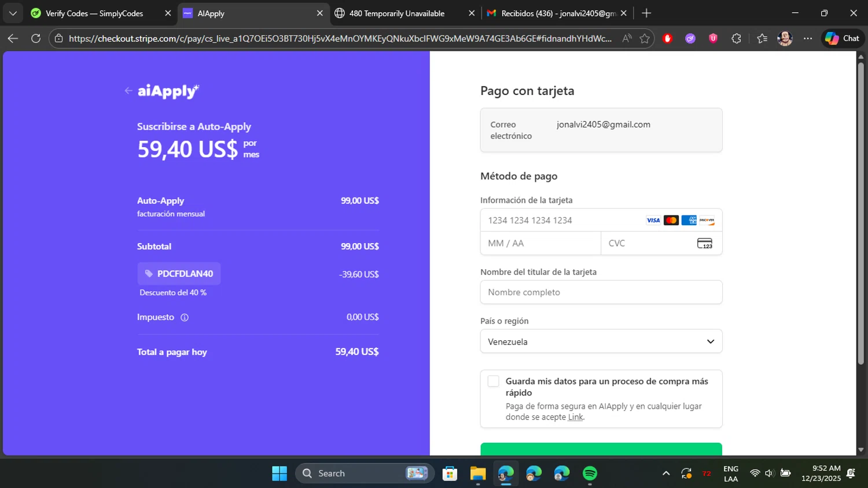Check Guarda mis datos checkbox
This screenshot has height=488, width=868.
coord(493,381)
